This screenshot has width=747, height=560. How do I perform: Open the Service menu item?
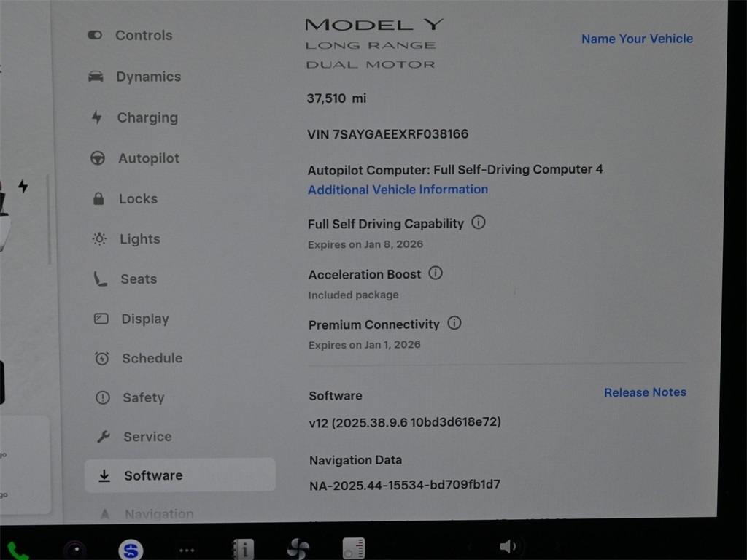[147, 437]
